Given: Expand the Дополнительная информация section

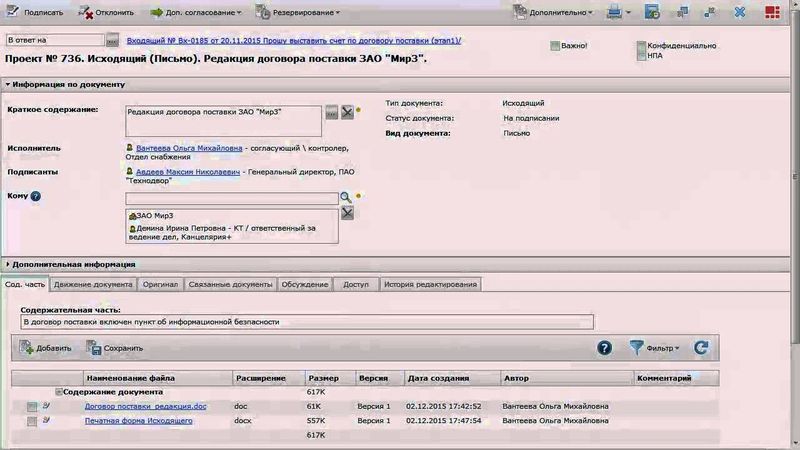Looking at the screenshot, I should pyautogui.click(x=72, y=264).
